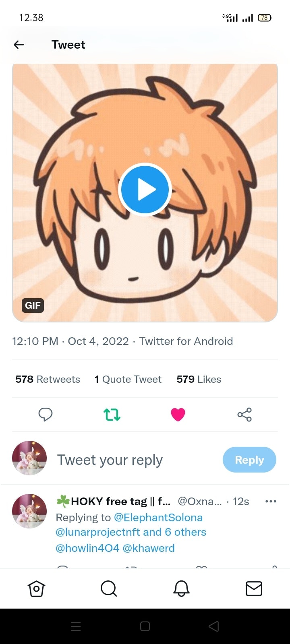View the 579 Likes list
Viewport: 290px width, 644px height.
tap(199, 379)
